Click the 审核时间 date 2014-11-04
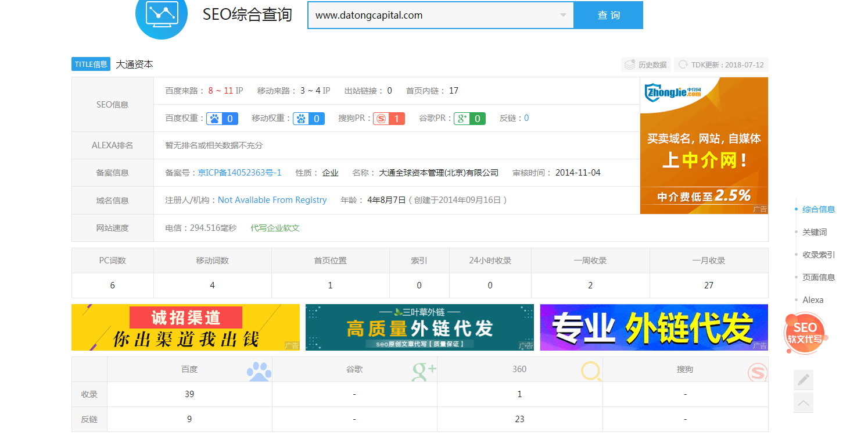The image size is (868, 439). pyautogui.click(x=578, y=173)
